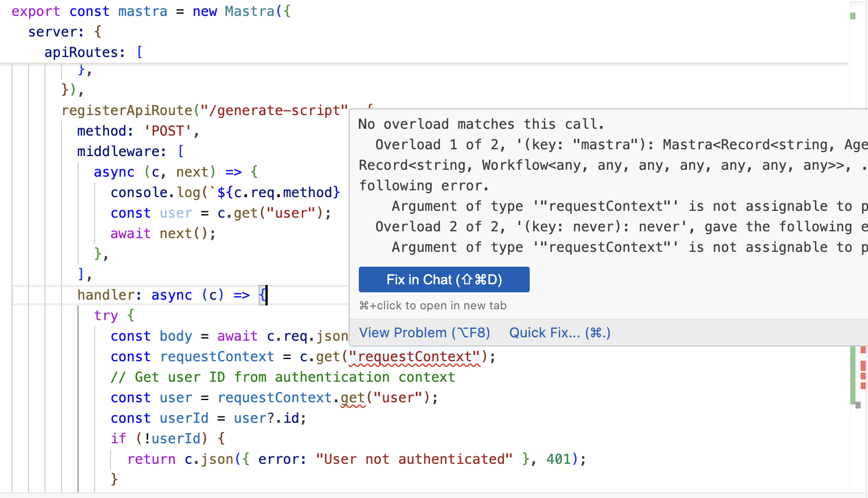The width and height of the screenshot is (868, 498).
Task: Click the userId variable in const declaration
Action: tap(184, 418)
